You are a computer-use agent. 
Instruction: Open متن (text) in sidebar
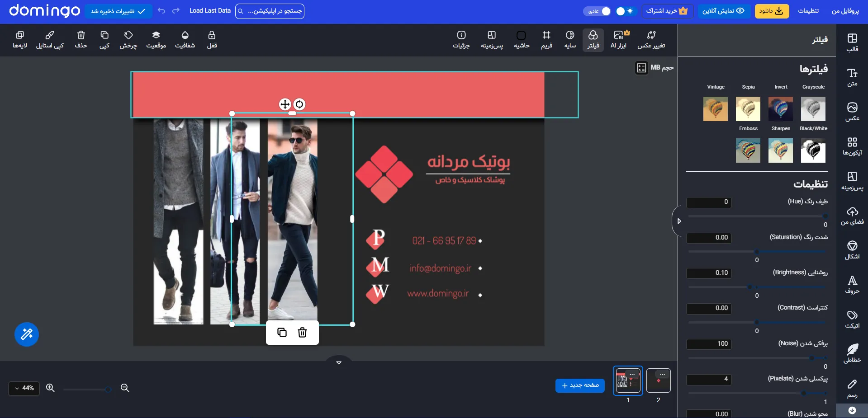point(852,77)
